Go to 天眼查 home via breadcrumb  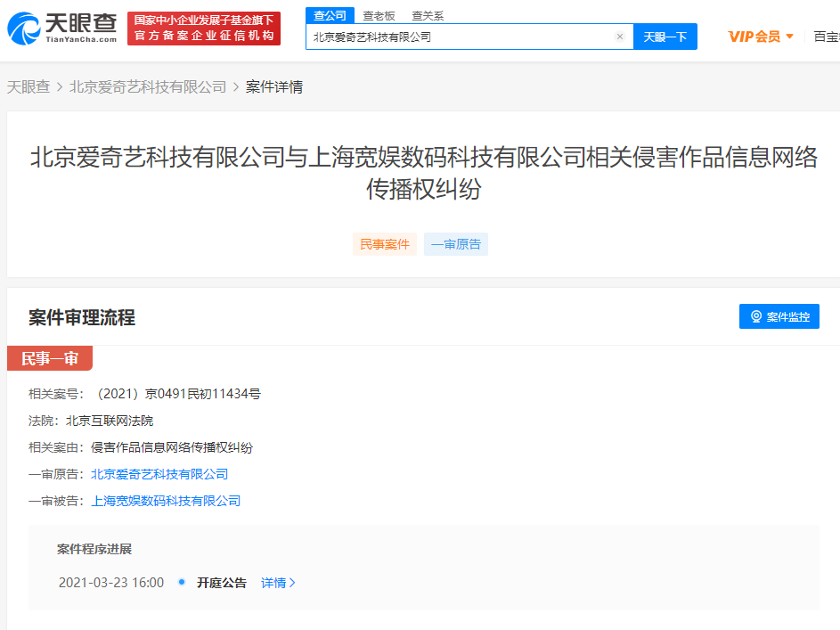click(x=29, y=87)
